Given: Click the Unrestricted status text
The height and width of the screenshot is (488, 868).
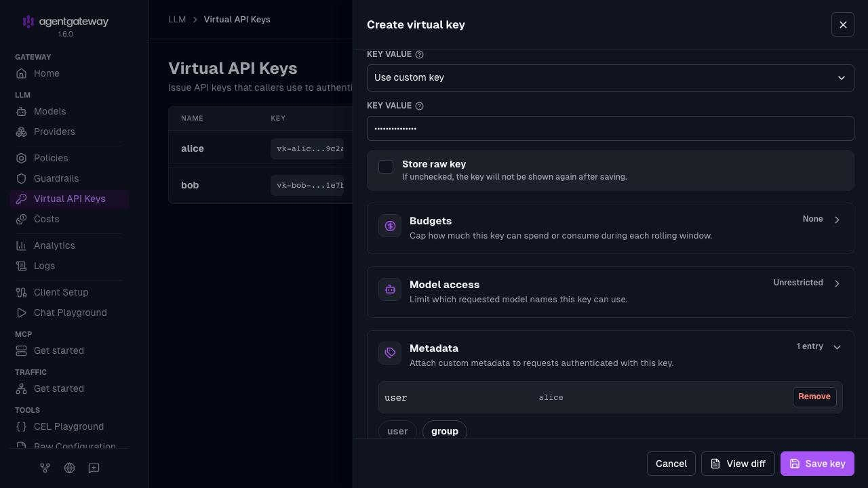Looking at the screenshot, I should [798, 283].
